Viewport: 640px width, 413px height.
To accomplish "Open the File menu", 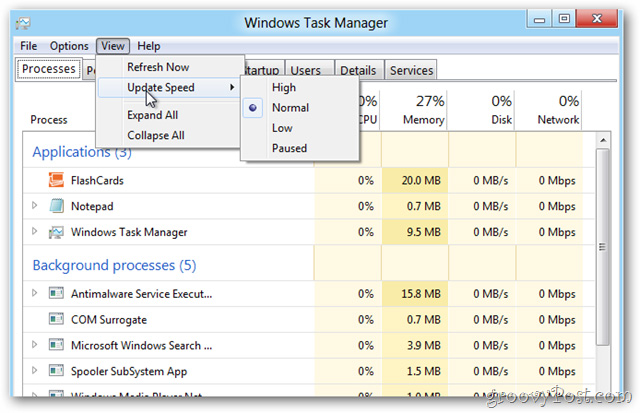I will [x=29, y=46].
